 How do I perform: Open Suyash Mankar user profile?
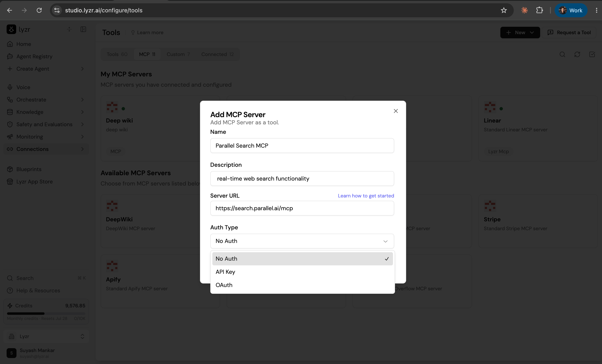coord(46,353)
